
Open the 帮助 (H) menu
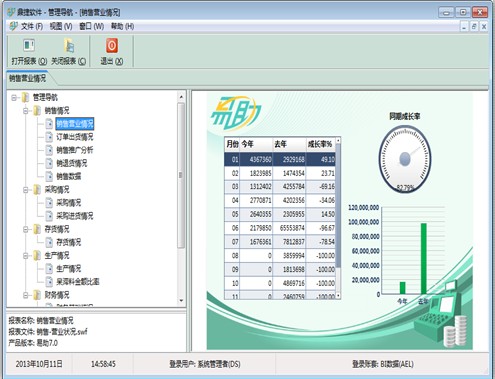coord(122,26)
